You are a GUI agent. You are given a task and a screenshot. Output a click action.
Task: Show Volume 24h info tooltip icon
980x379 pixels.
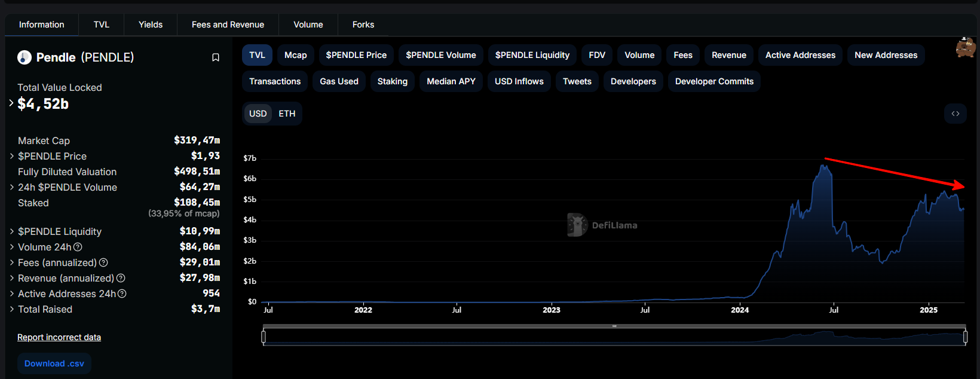tap(78, 247)
